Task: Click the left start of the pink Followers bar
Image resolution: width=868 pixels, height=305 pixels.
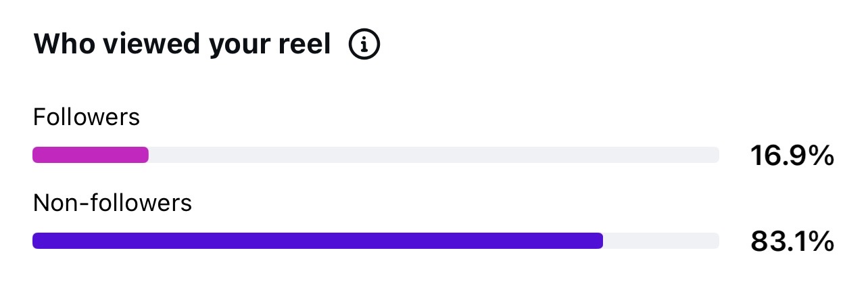Action: click(x=38, y=155)
